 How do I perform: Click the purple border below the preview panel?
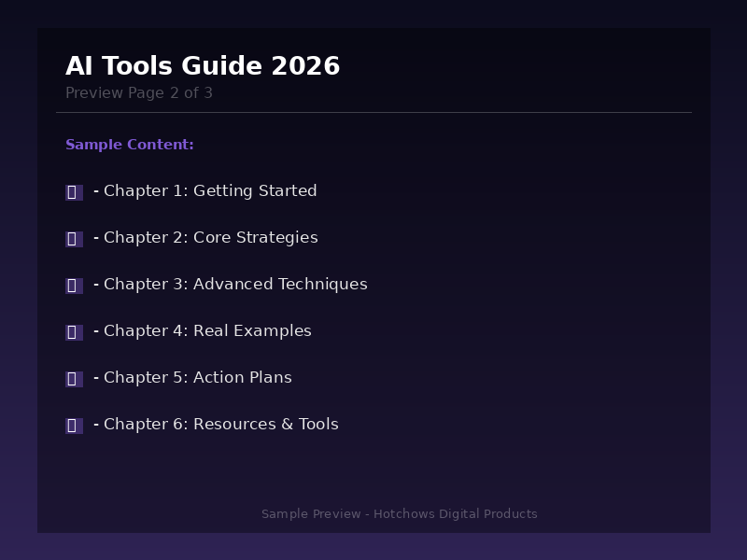[373, 547]
